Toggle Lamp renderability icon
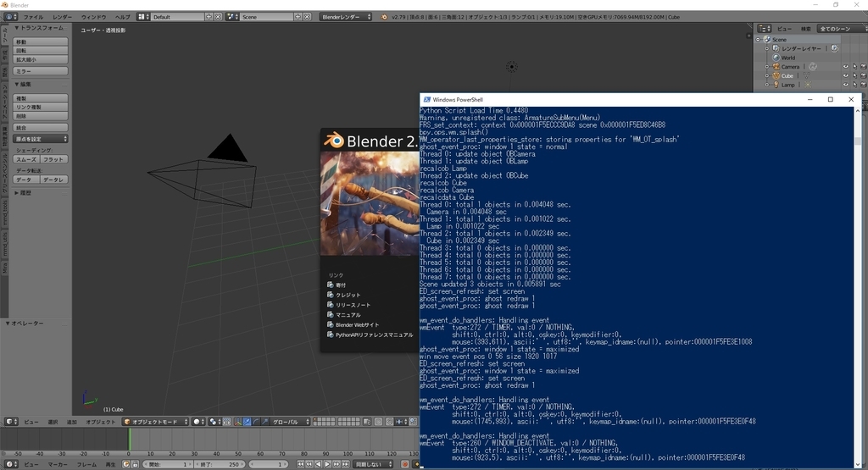 tap(863, 85)
